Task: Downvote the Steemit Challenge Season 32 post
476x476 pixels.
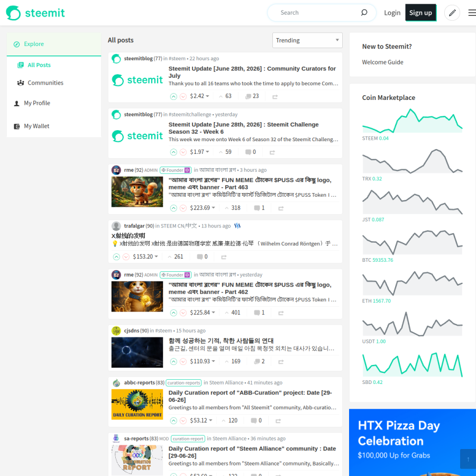Action: coord(183,152)
